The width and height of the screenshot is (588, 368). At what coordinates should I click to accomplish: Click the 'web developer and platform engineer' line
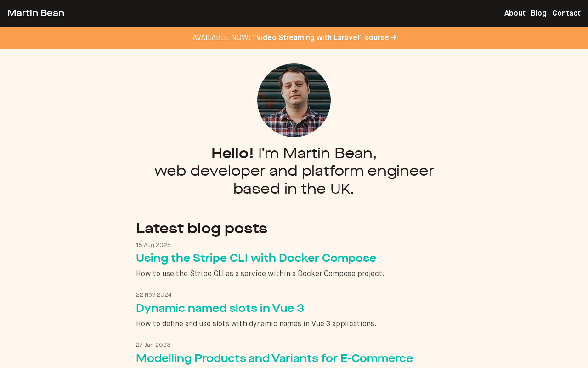(294, 171)
